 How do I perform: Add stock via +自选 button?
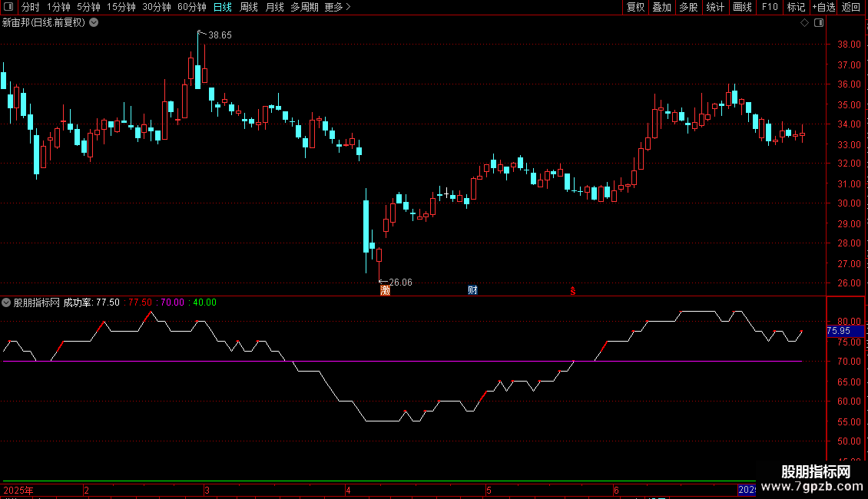(823, 7)
